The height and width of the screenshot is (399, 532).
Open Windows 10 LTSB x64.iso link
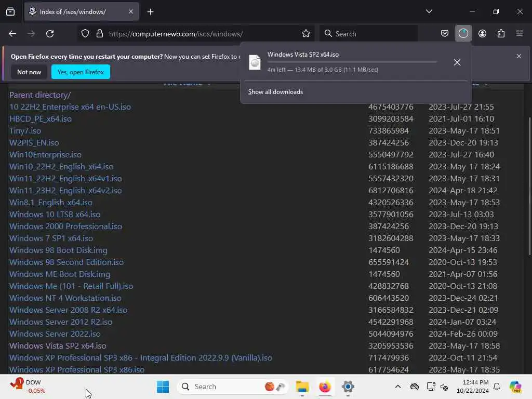[x=55, y=215]
